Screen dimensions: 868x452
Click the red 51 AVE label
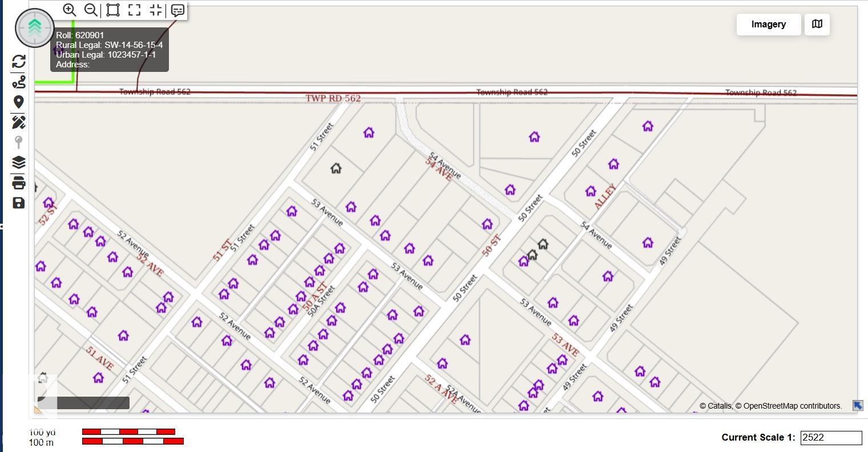coord(100,358)
